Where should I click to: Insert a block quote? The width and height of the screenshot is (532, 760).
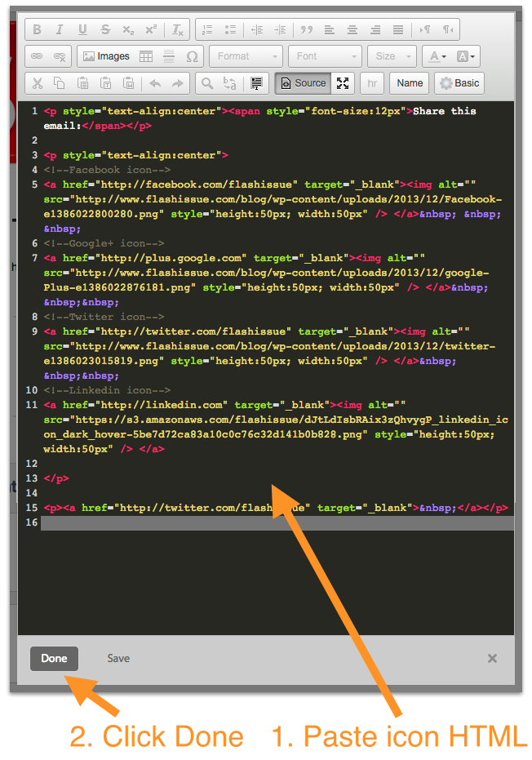coord(306,29)
